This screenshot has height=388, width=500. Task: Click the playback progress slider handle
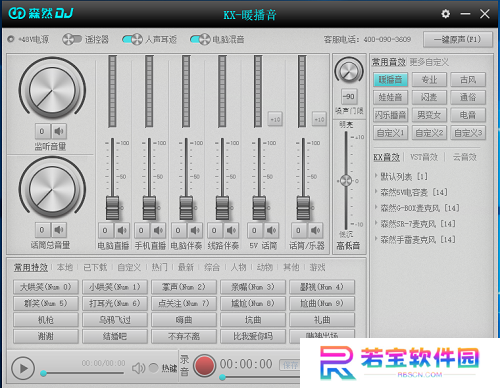[x=43, y=373]
